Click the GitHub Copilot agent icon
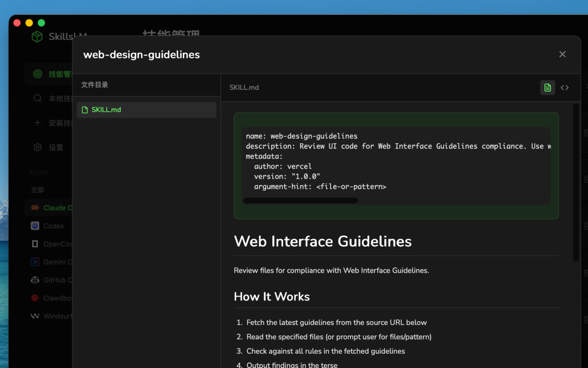Viewport: 588px width, 368px height. tap(35, 280)
